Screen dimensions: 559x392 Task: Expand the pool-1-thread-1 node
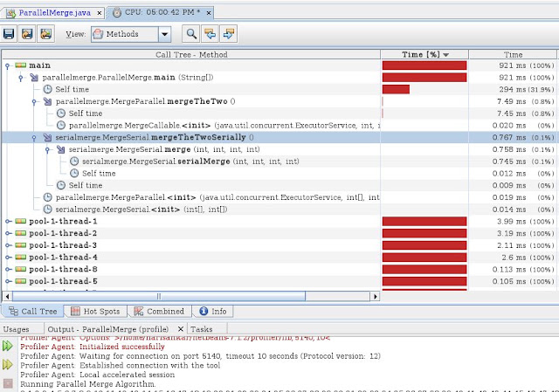click(x=8, y=221)
